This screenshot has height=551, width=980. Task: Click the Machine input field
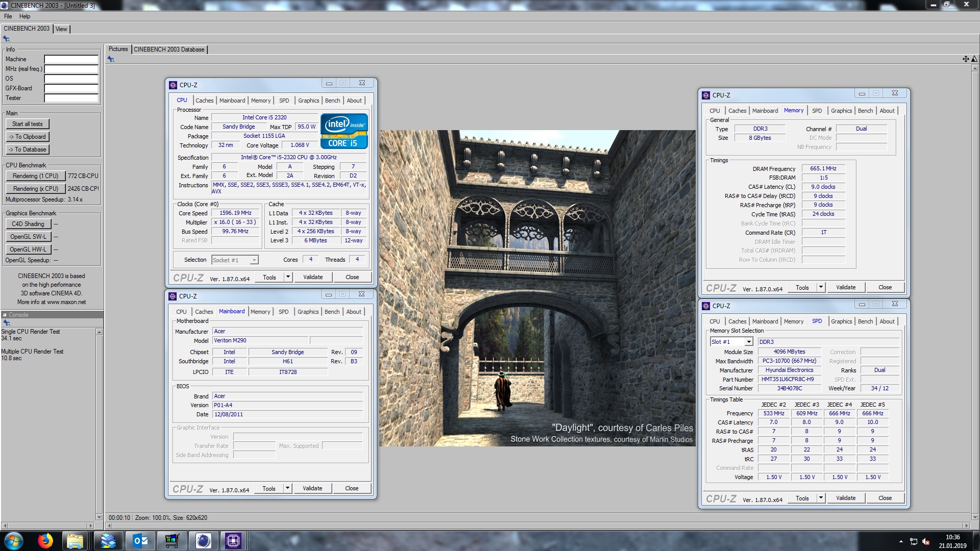coord(71,59)
